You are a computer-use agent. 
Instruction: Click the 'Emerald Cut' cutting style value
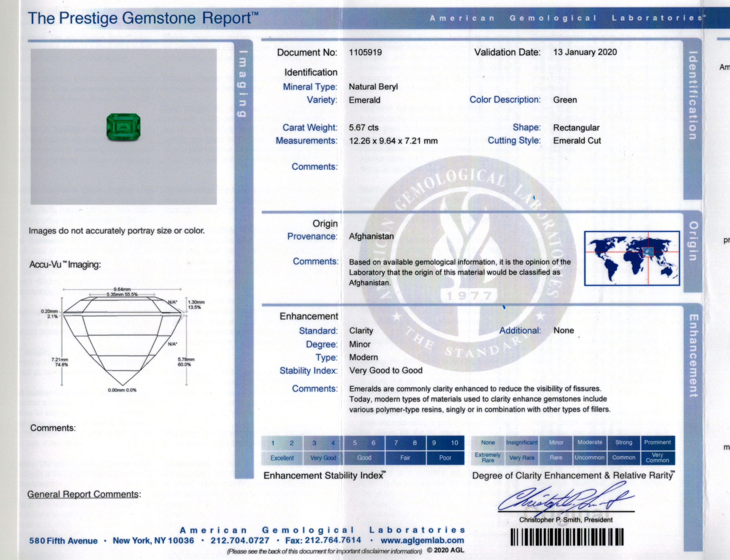(x=577, y=141)
